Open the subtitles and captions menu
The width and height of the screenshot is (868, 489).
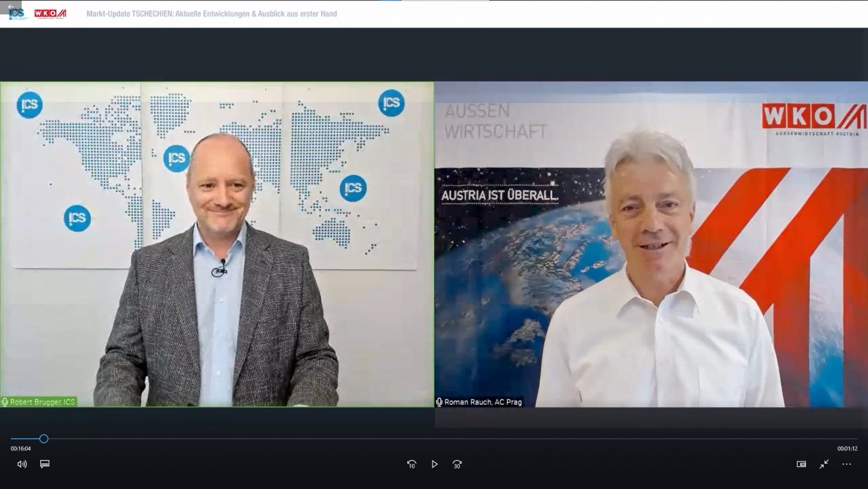(45, 464)
